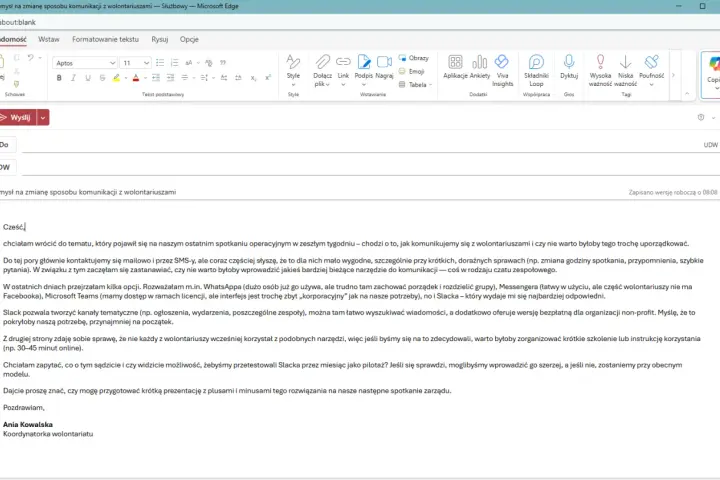Insert pictures with Obrazy
Image resolution: width=720 pixels, height=480 pixels.
point(414,58)
